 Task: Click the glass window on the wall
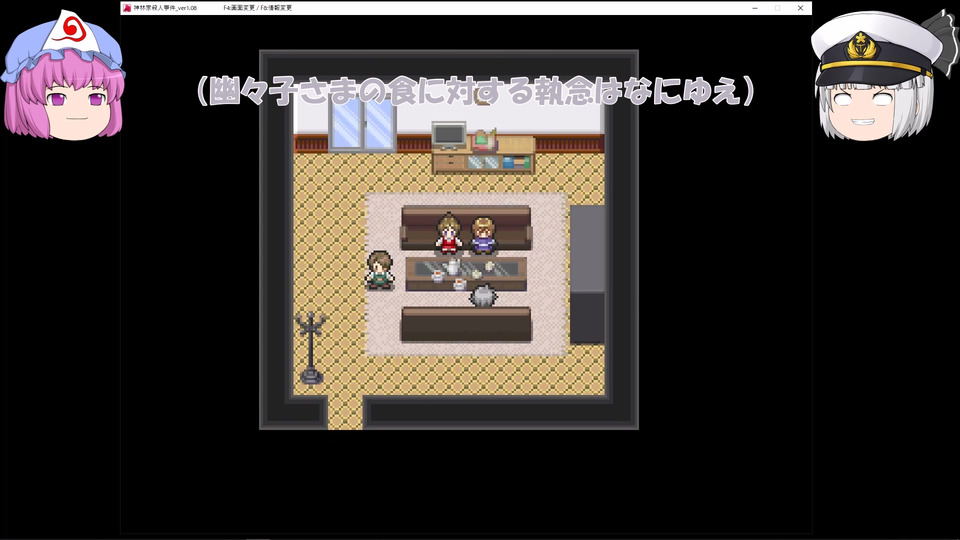pos(362,124)
